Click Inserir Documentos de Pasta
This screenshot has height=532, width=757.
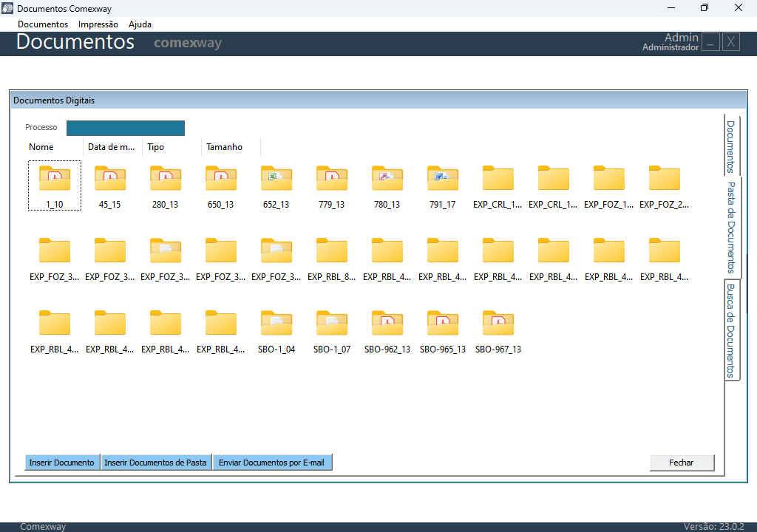[155, 463]
